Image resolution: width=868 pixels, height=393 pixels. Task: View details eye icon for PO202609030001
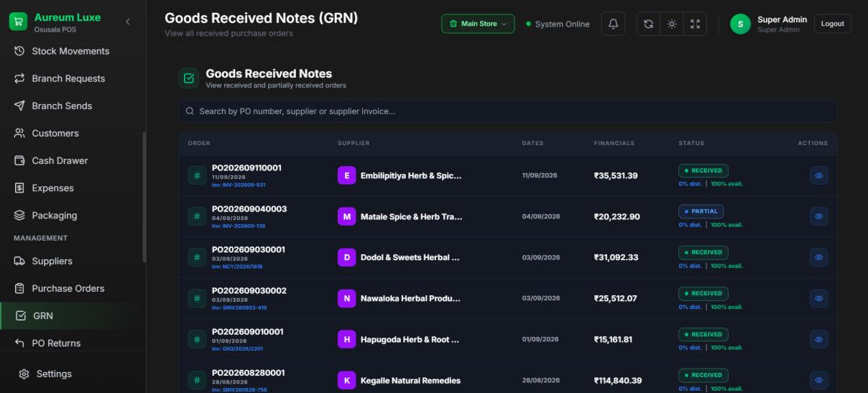818,257
